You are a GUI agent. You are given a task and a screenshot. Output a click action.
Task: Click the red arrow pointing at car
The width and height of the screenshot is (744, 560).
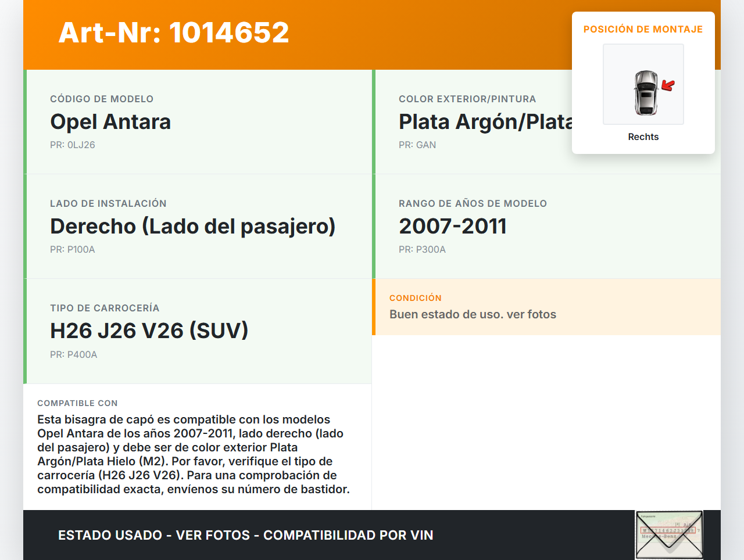tap(668, 86)
